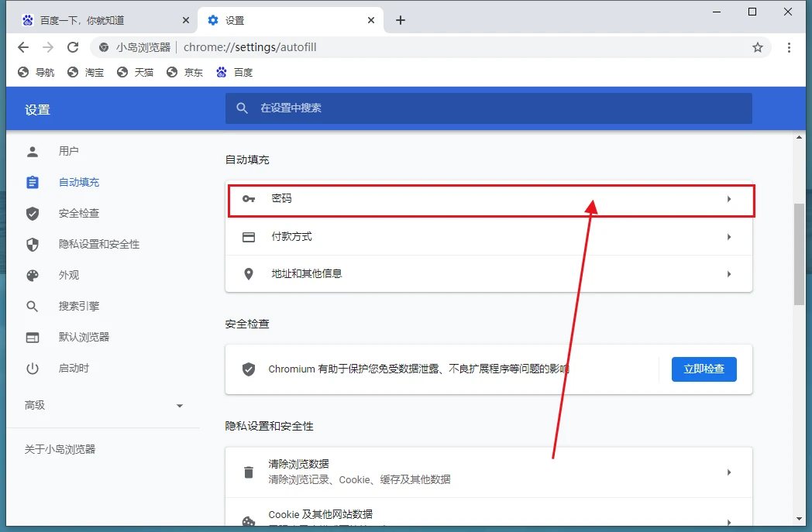This screenshot has width=812, height=532.
Task: Click the credit card icon for 付款方式
Action: click(249, 237)
